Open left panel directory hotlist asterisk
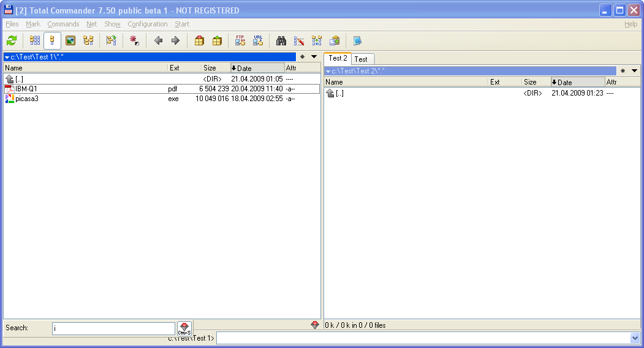 click(302, 57)
